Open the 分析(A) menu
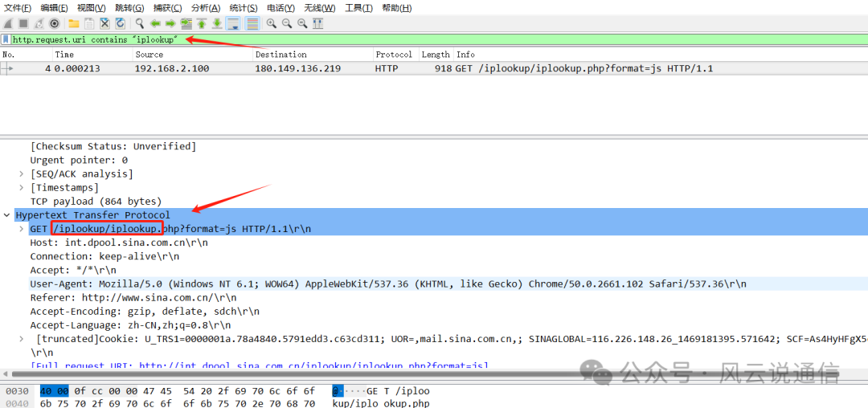This screenshot has height=408, width=868. click(x=206, y=8)
